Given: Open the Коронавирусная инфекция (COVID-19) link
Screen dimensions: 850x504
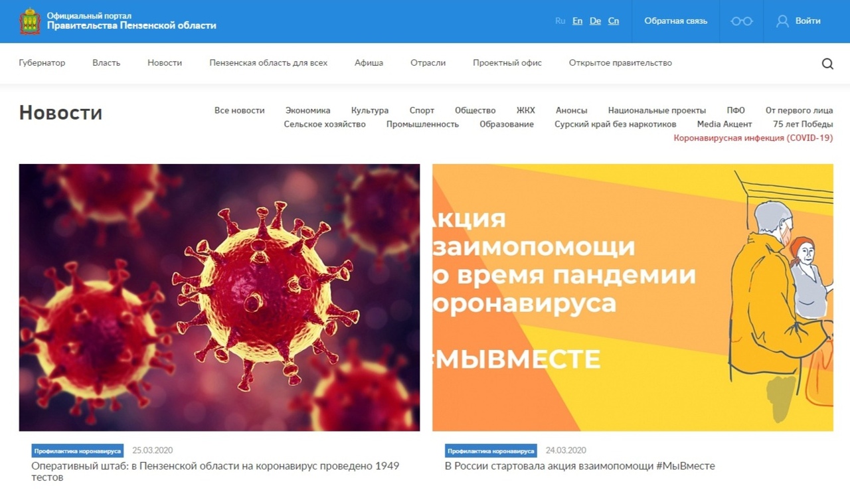Looking at the screenshot, I should tap(753, 138).
